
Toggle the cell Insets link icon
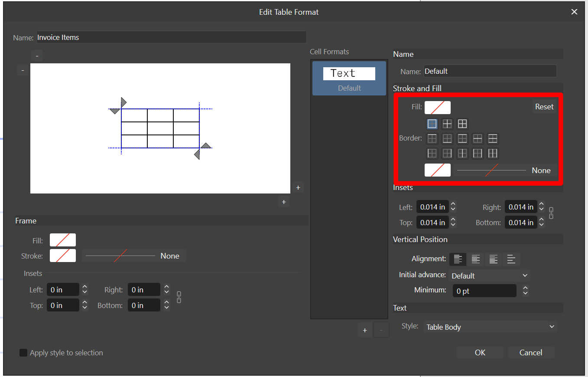click(551, 213)
